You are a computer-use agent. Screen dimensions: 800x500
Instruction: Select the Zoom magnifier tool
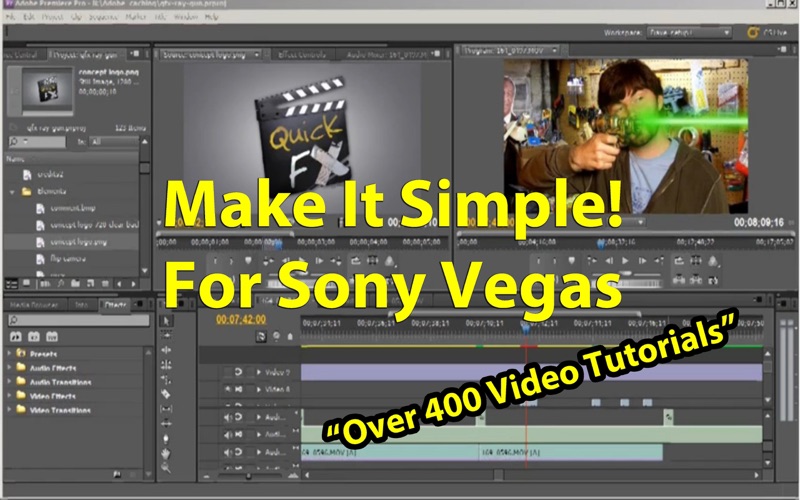pyautogui.click(x=166, y=467)
